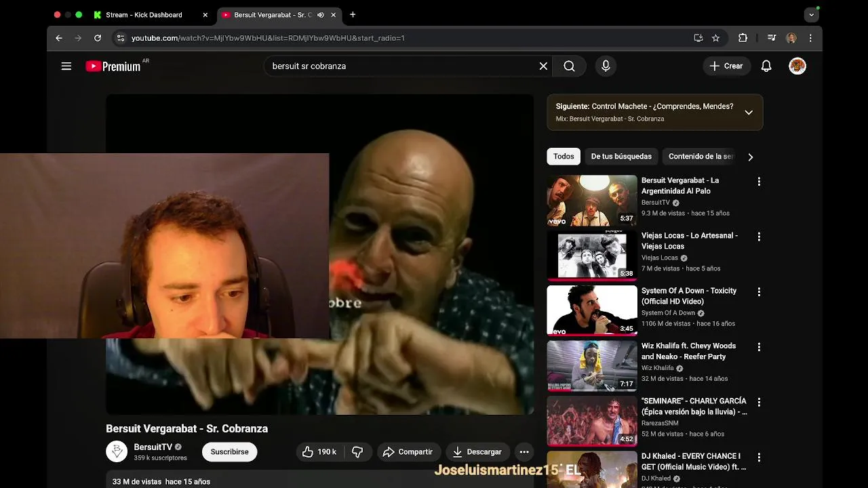
Task: Open SEMINARE Charly García thumbnail
Action: click(592, 421)
